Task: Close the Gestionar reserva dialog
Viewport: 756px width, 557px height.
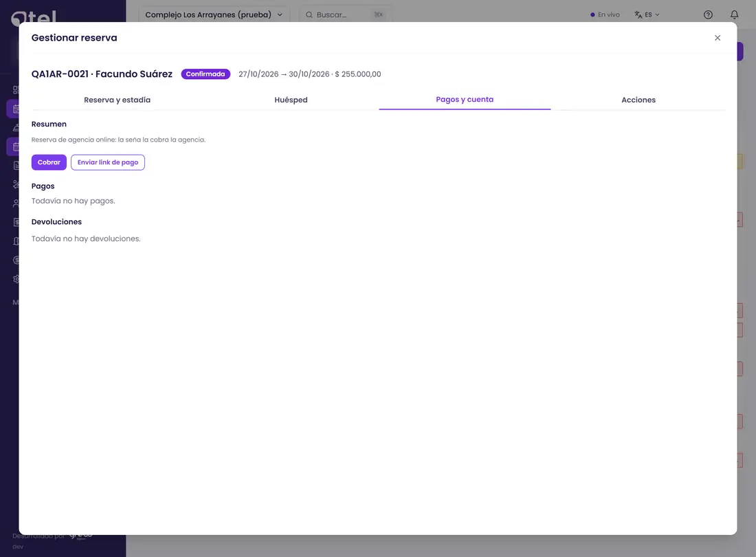Action: (717, 38)
